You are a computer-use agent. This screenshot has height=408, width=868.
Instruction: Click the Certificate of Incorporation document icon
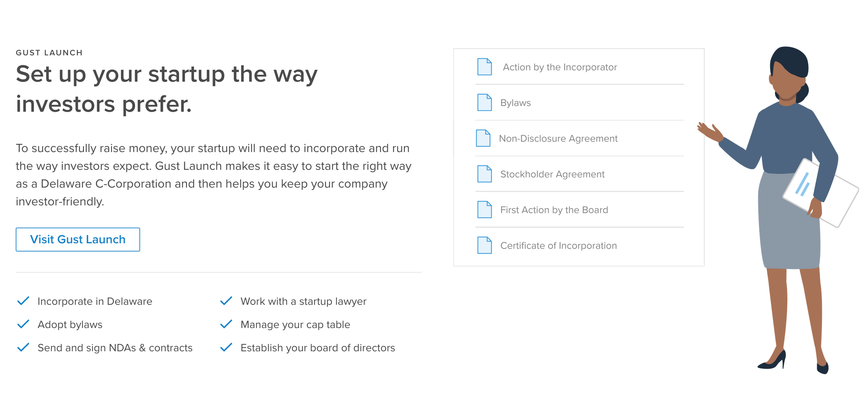point(484,245)
